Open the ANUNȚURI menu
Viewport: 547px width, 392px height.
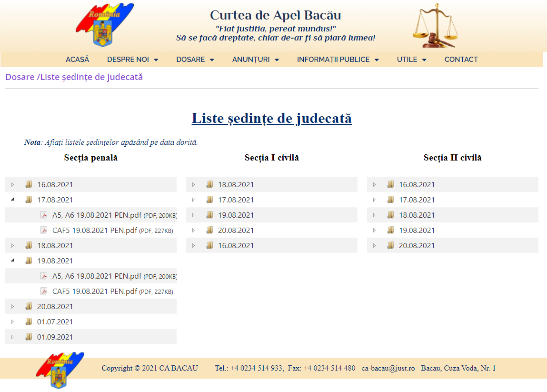[255, 60]
